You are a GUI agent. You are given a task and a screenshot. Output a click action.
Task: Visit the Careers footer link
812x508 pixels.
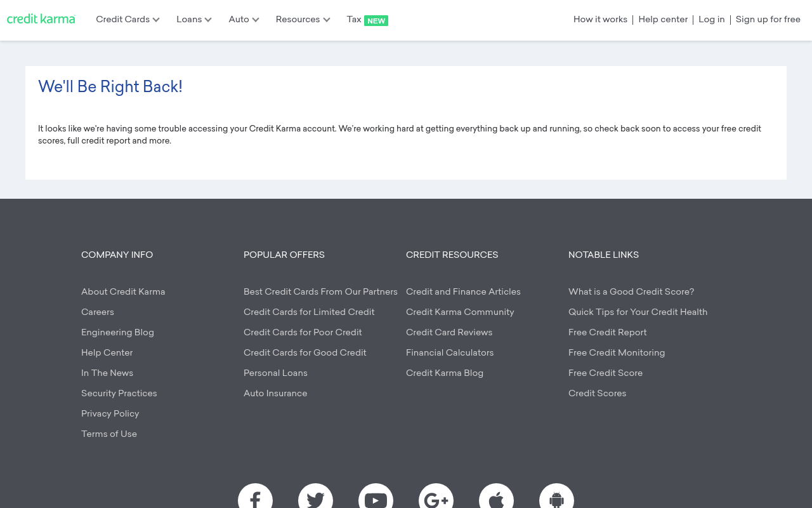pyautogui.click(x=98, y=312)
